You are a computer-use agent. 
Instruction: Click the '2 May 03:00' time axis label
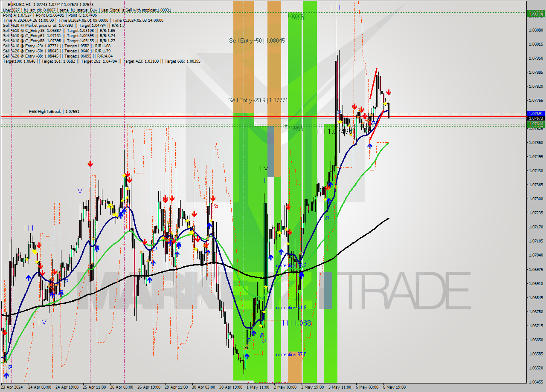tap(285, 387)
